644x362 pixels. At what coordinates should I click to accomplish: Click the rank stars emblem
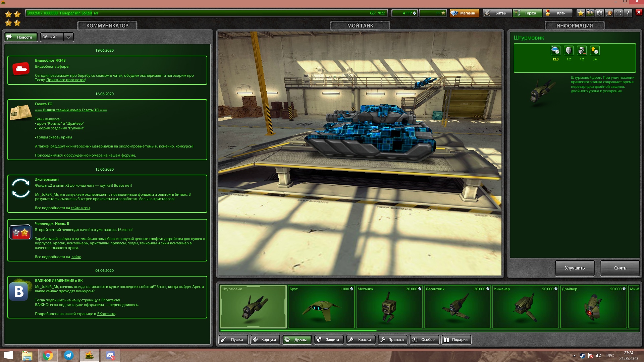click(x=13, y=18)
